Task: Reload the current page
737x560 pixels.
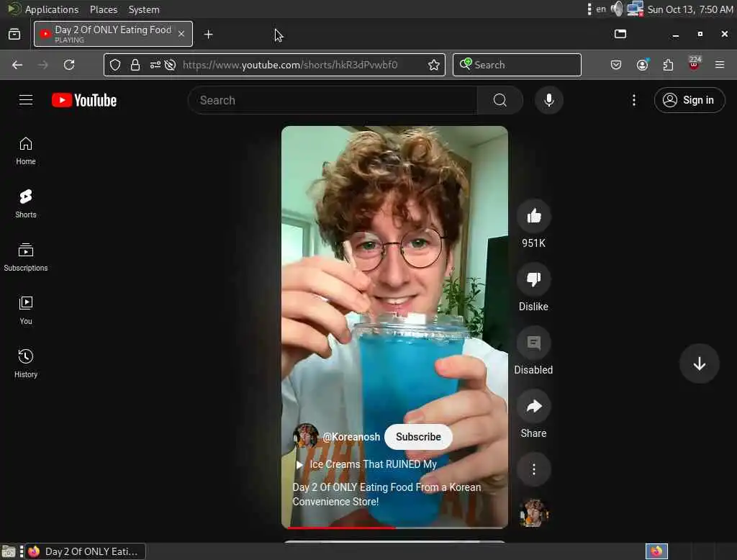Action: coord(69,65)
